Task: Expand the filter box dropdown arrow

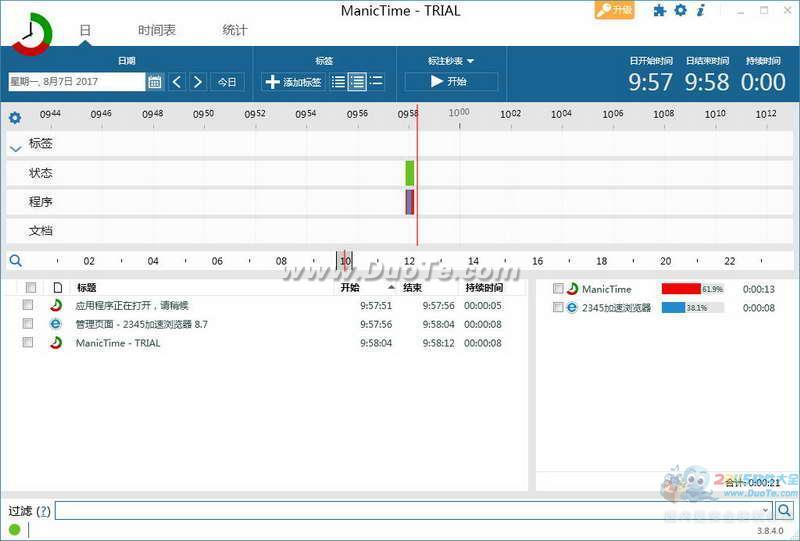Action: [765, 511]
